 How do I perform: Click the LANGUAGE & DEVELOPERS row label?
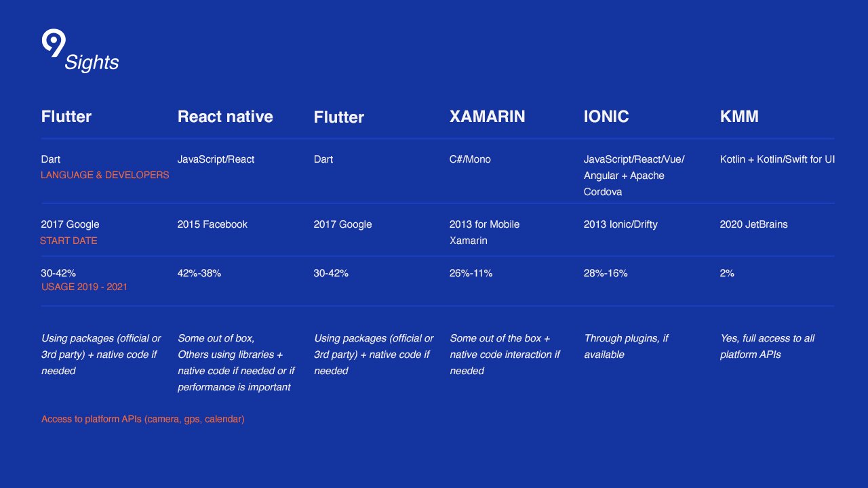tap(105, 175)
